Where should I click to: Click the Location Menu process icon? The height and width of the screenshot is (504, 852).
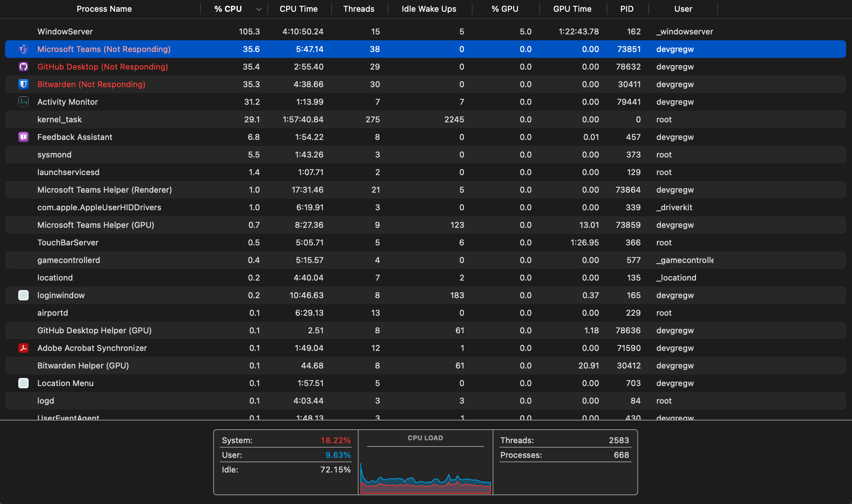tap(23, 383)
